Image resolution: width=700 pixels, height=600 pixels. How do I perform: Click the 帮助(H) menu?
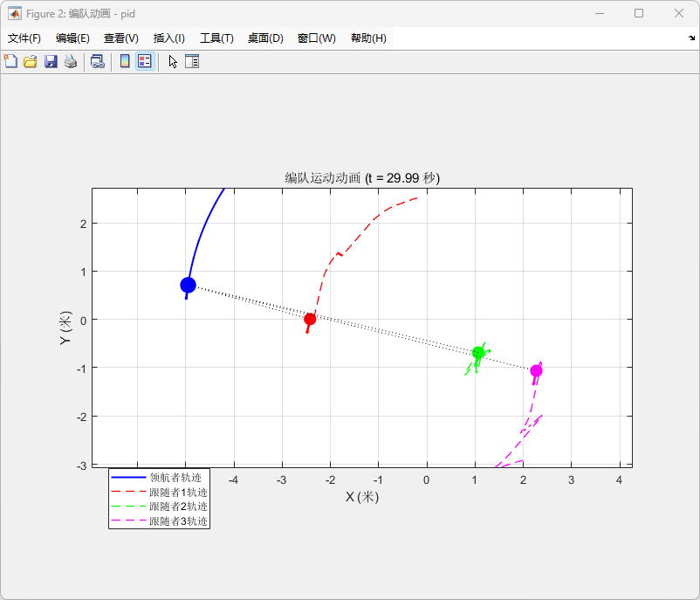368,38
